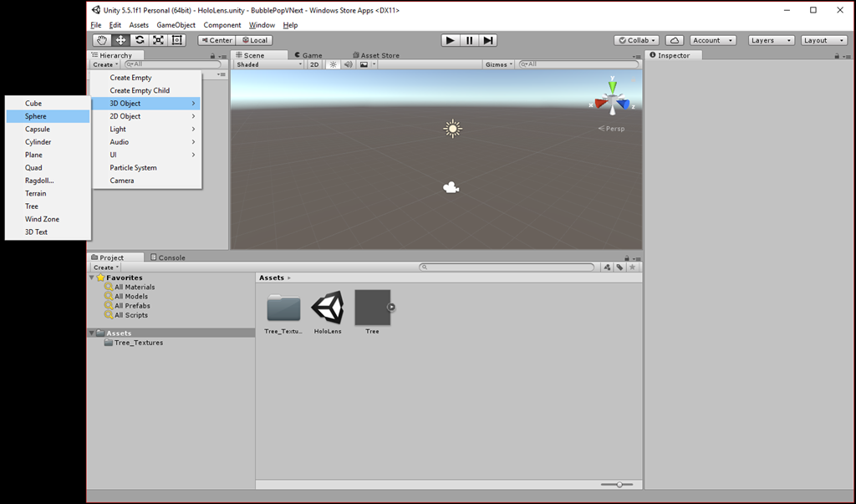856x504 pixels.
Task: Open the Window menu
Action: 262,25
